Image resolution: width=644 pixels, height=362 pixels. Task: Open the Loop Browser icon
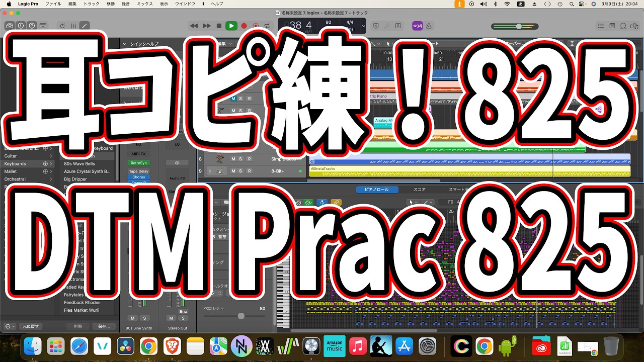623,26
